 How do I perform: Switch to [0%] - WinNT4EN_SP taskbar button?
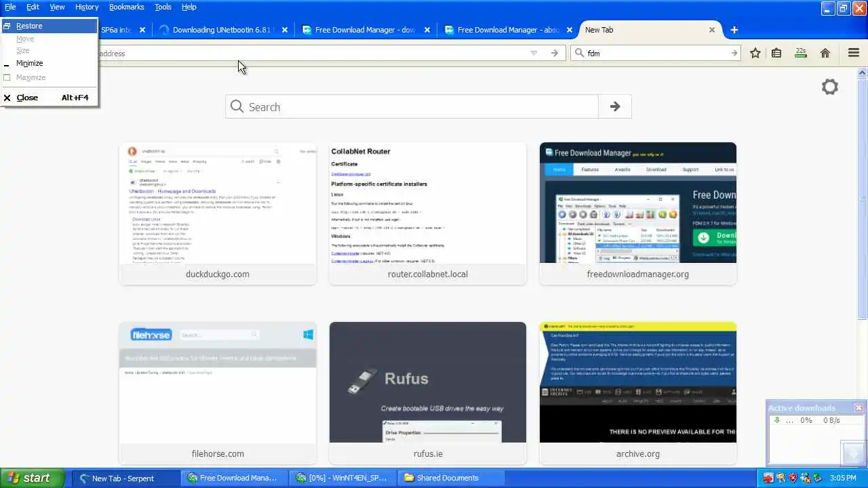point(342,478)
